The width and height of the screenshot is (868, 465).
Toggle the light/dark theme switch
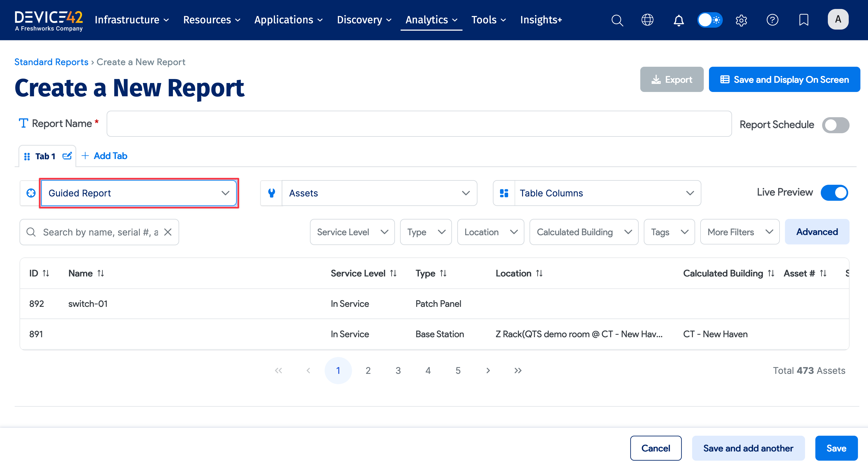point(710,20)
